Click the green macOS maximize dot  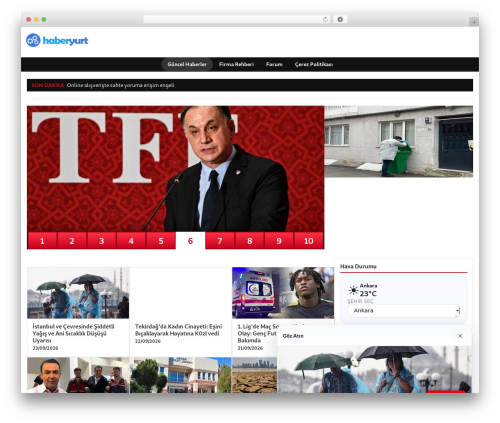[x=44, y=19]
